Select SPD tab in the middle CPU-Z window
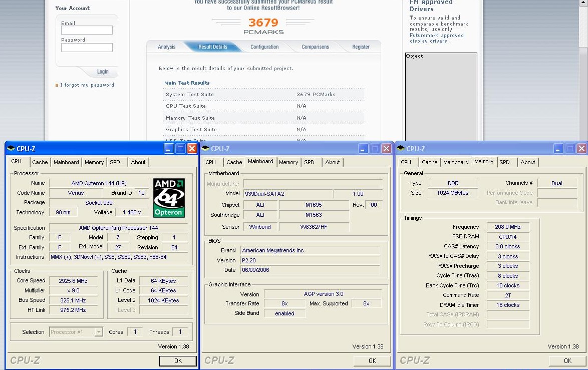588x370 pixels. pos(309,162)
